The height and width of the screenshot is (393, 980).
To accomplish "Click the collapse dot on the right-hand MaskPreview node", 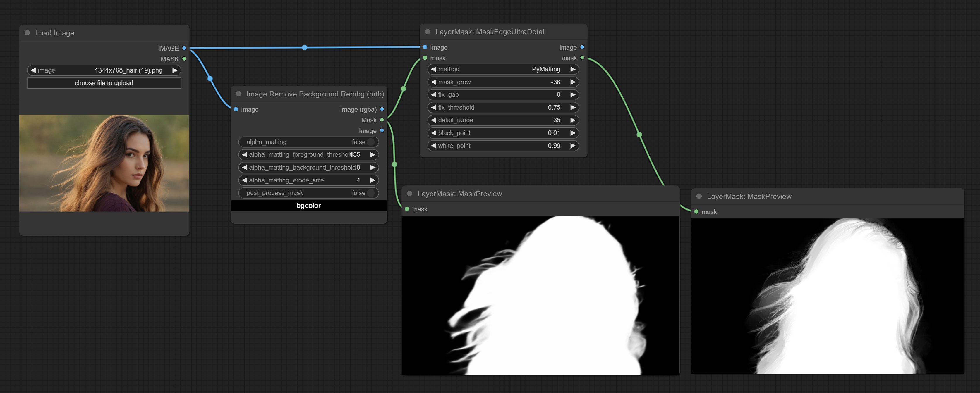I will [699, 196].
